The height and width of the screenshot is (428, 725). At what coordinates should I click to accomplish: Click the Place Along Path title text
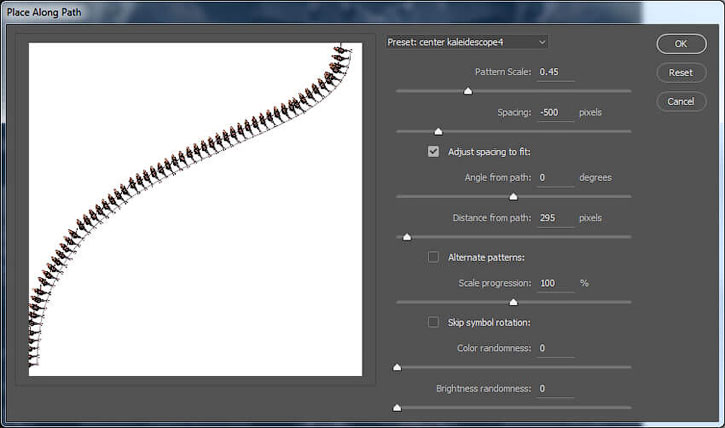click(44, 12)
